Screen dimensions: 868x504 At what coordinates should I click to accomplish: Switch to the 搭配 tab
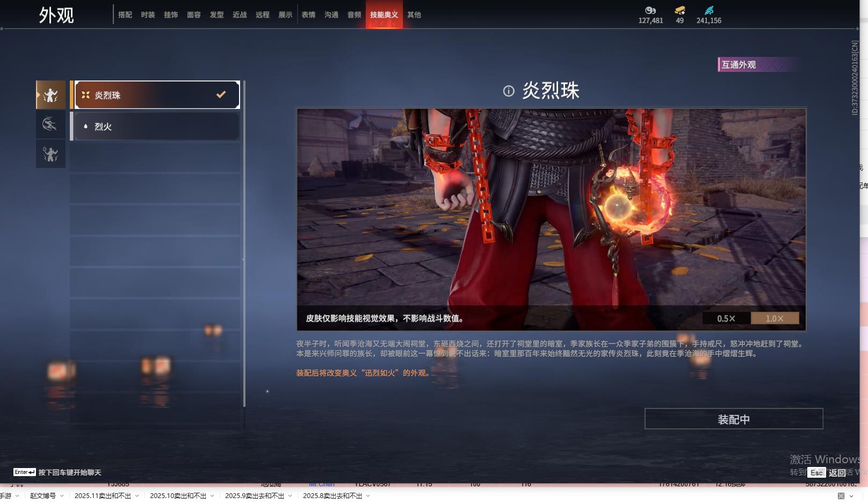pyautogui.click(x=125, y=15)
